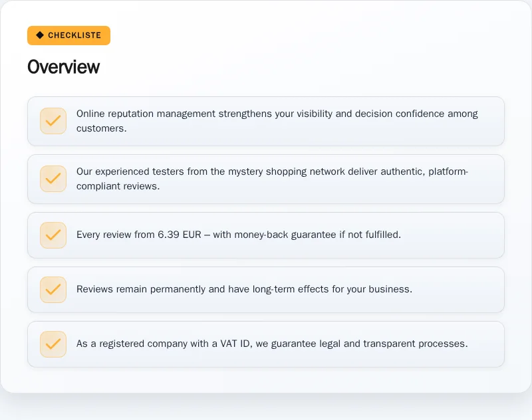Click the checkmark next to 6.39 EUR review
This screenshot has width=532, height=420.
[53, 235]
